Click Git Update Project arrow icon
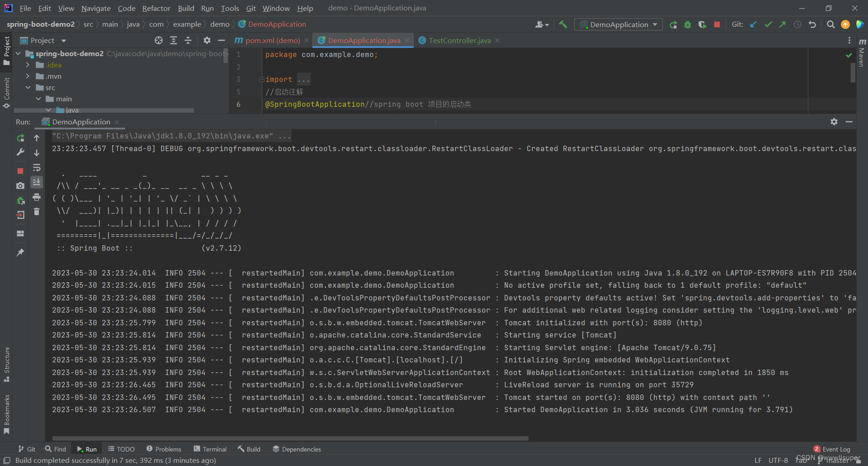 [x=753, y=24]
